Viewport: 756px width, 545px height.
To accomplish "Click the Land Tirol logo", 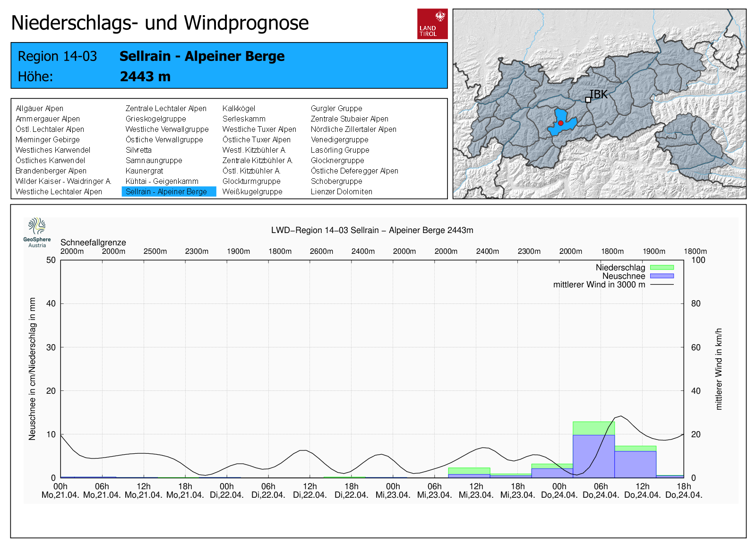I will (x=432, y=24).
